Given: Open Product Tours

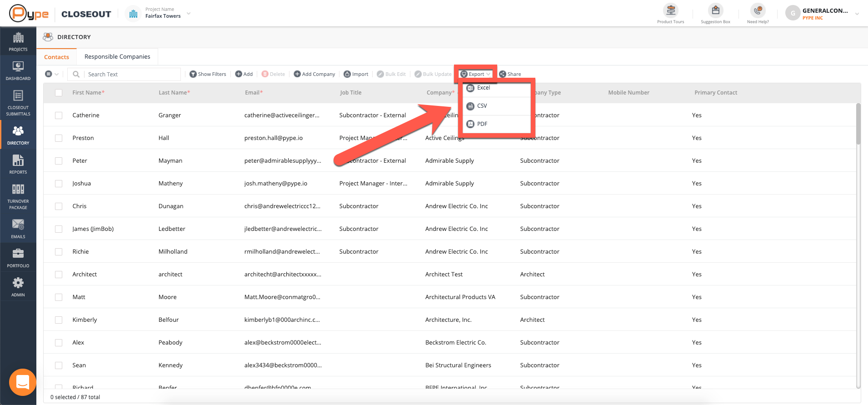Looking at the screenshot, I should [x=671, y=14].
